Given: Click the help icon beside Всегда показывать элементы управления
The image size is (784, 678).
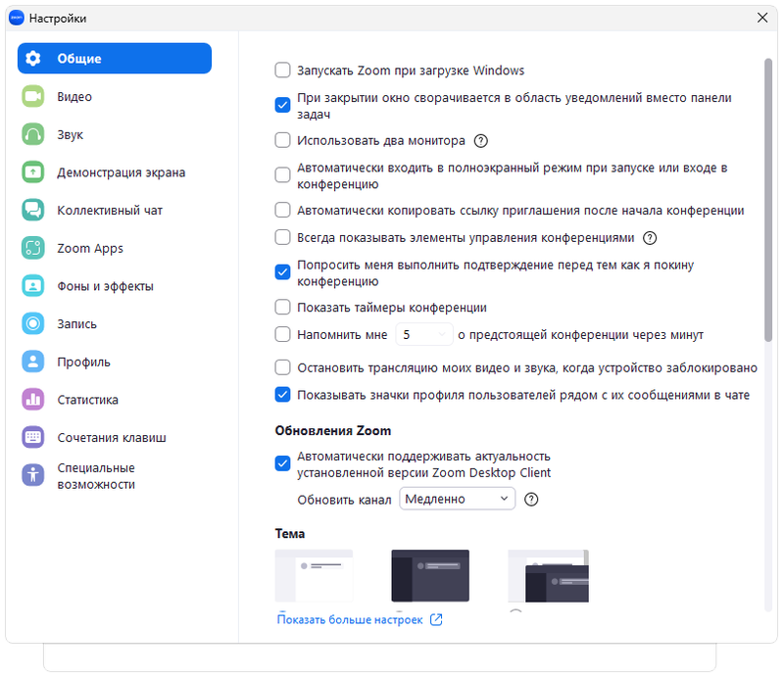Looking at the screenshot, I should [x=650, y=238].
